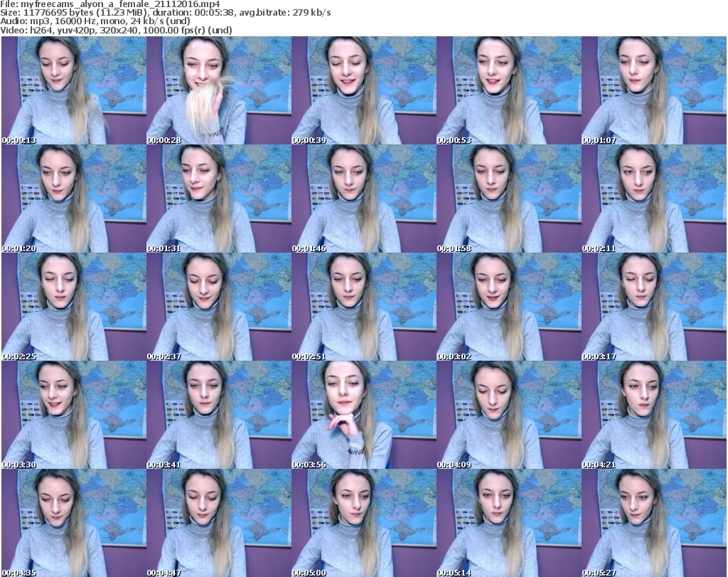The image size is (728, 577).
Task: Choose the thumbnail timestamped 00:03:56
Action: (364, 415)
